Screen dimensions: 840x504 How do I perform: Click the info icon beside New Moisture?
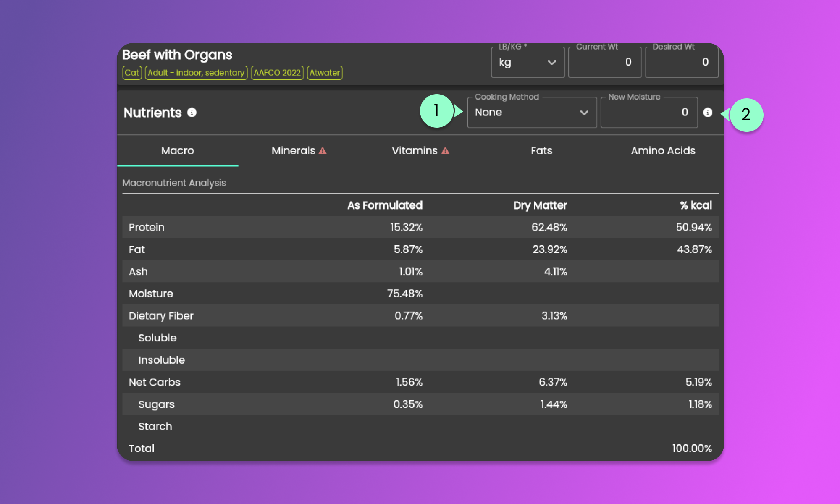[x=708, y=113]
